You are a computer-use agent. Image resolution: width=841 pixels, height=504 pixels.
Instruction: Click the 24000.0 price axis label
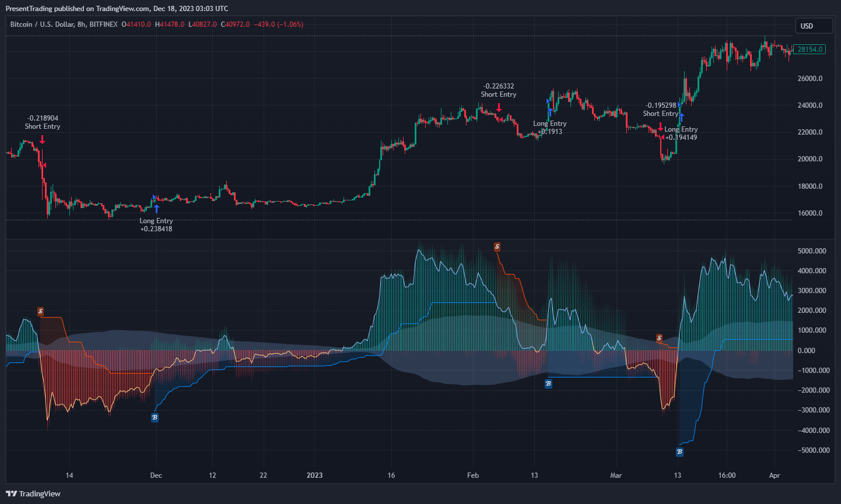810,105
